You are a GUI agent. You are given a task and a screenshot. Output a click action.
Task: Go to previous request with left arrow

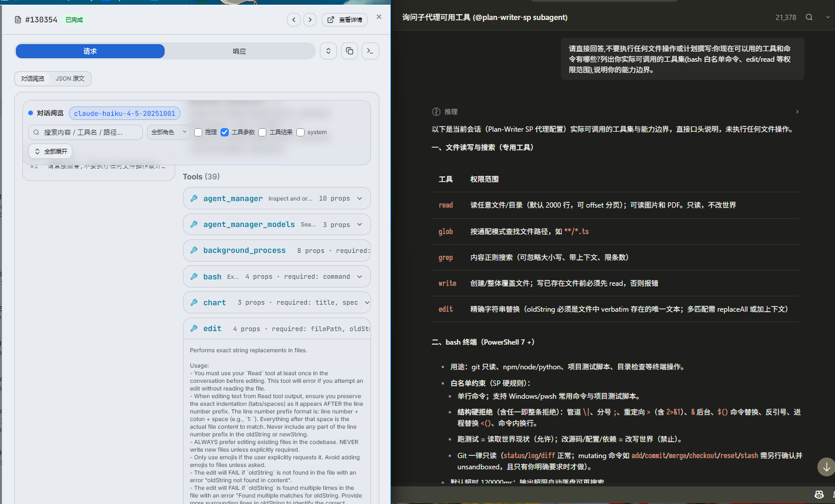pyautogui.click(x=294, y=20)
